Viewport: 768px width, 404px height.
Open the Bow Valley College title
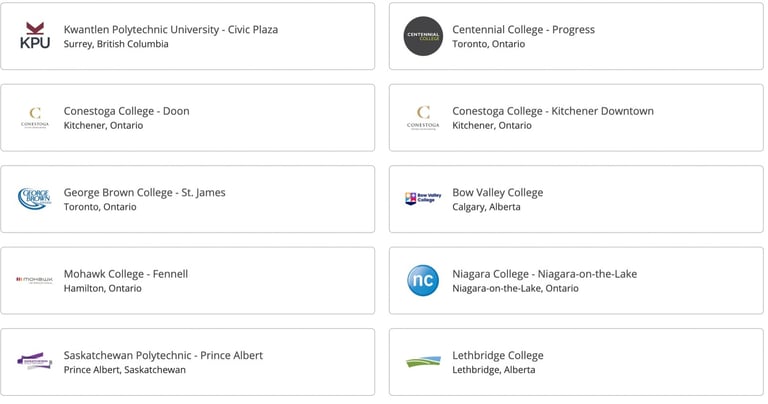(x=498, y=192)
